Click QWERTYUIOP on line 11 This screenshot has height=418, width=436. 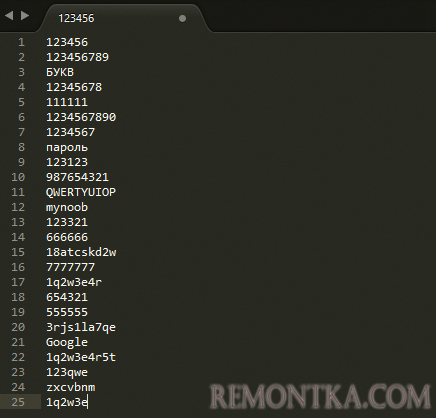(x=81, y=192)
